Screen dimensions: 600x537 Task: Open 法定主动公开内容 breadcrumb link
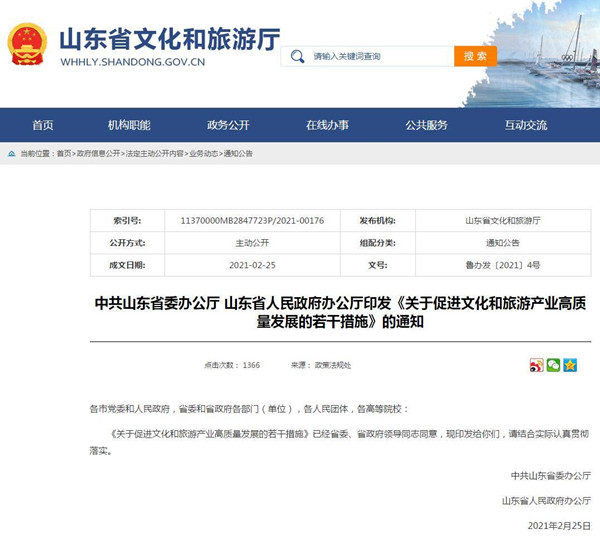pos(155,154)
